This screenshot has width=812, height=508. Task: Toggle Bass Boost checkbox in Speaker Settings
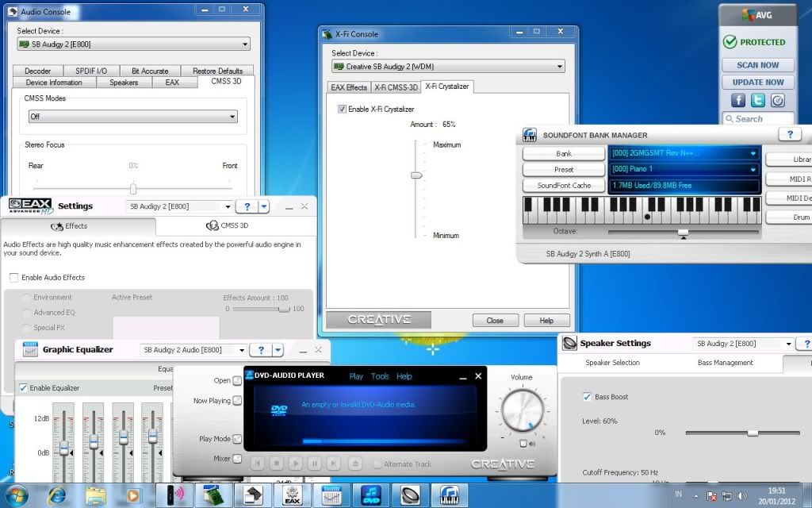tap(587, 397)
